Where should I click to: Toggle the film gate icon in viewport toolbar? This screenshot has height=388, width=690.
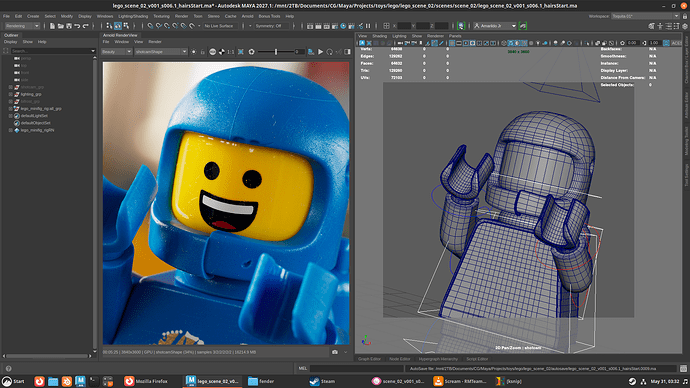(459, 43)
